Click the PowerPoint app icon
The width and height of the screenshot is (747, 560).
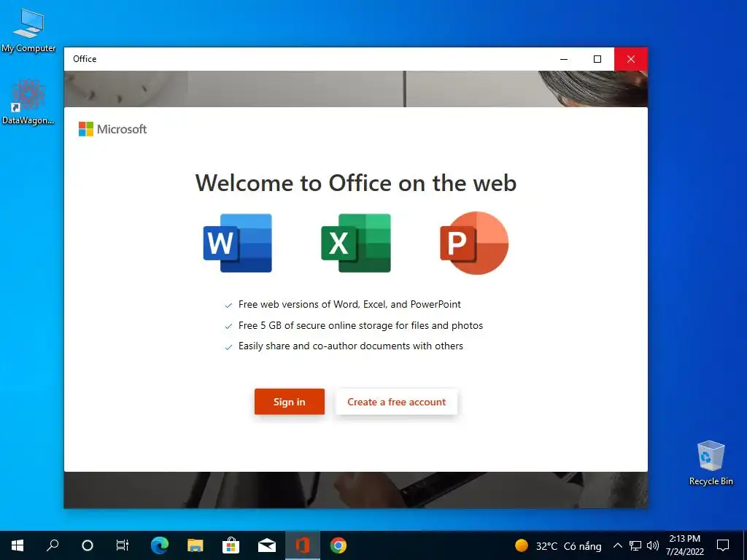click(474, 243)
